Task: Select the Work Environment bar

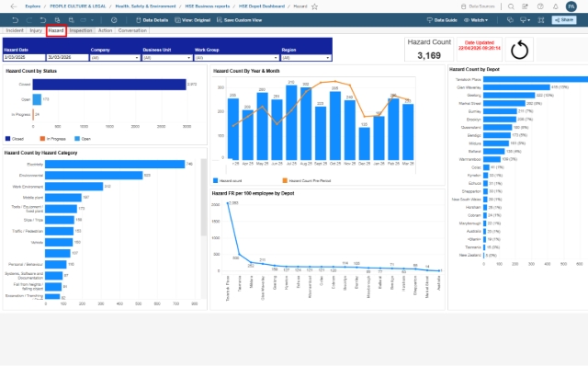Action: point(73,186)
